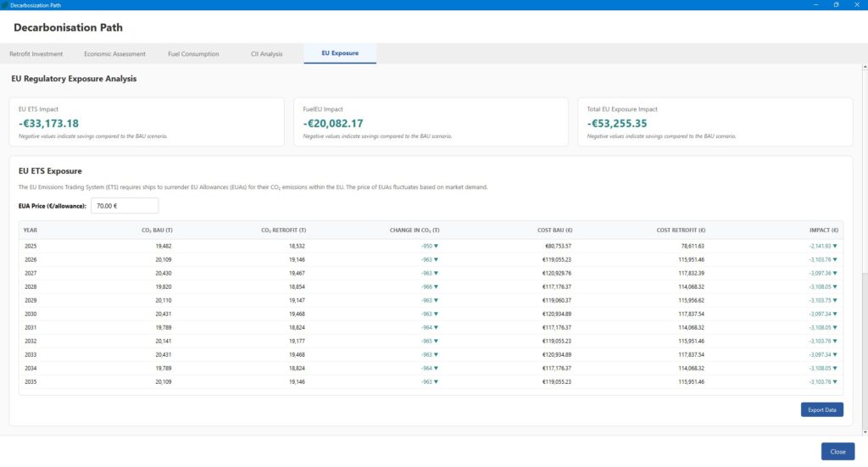Switch to the Retrofit Investment tab
The width and height of the screenshot is (868, 467).
36,53
